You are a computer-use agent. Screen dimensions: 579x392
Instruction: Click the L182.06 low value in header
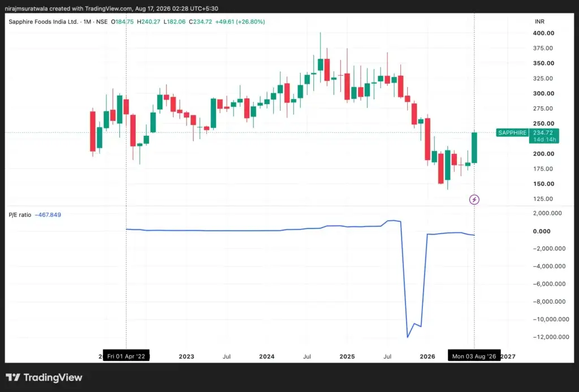tap(174, 22)
